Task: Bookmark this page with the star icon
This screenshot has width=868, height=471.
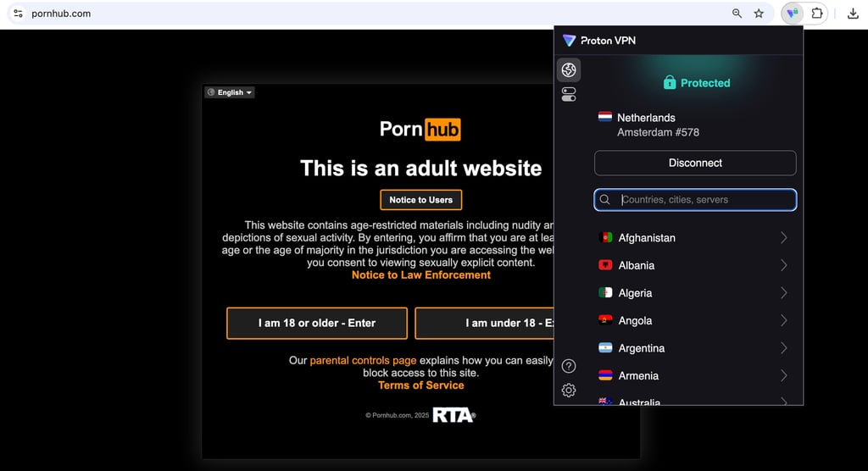Action: tap(759, 14)
